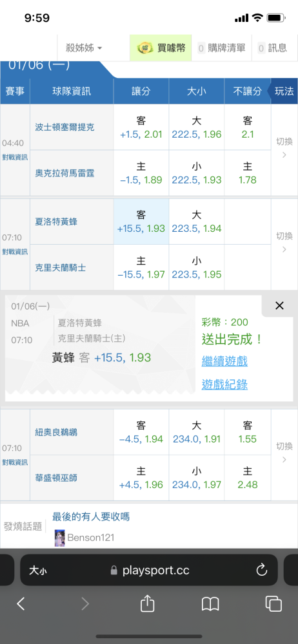Expand 切換 for the Celtics vs Thunder game

coord(284,147)
